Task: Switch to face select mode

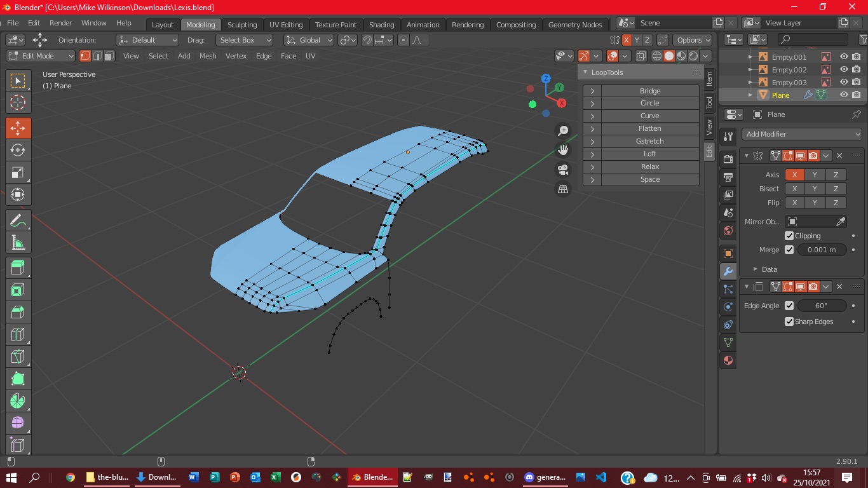Action: (x=109, y=56)
